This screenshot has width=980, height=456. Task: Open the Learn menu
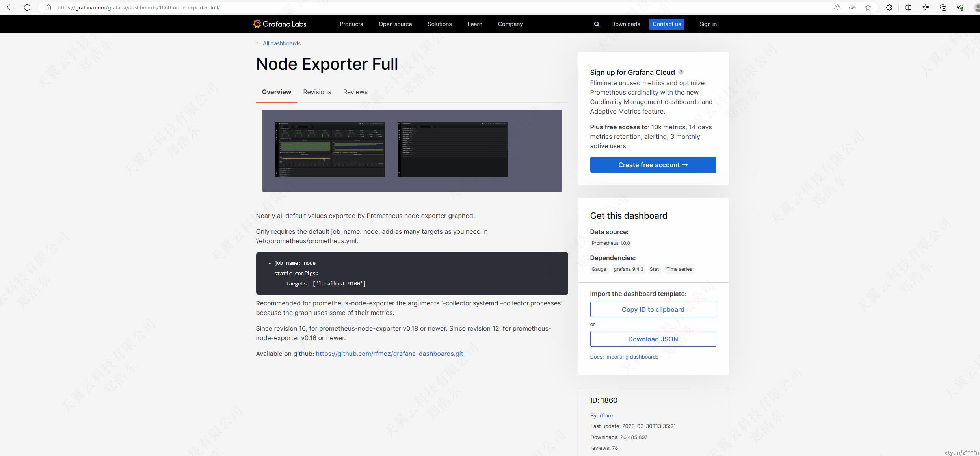[474, 24]
